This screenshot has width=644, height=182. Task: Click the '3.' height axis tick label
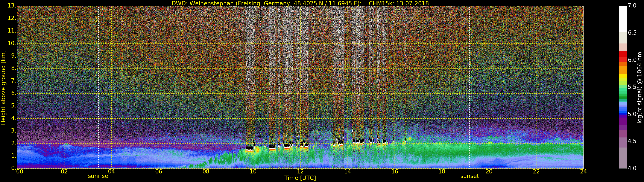(13, 131)
